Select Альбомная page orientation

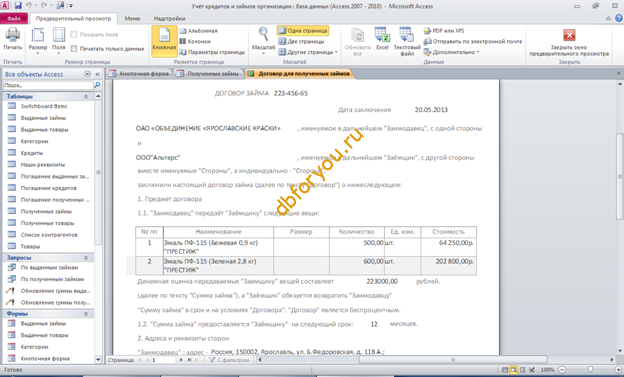tap(198, 31)
